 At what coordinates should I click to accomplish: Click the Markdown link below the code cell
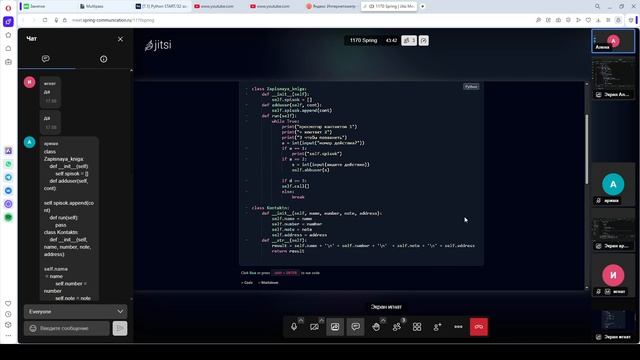click(x=268, y=282)
